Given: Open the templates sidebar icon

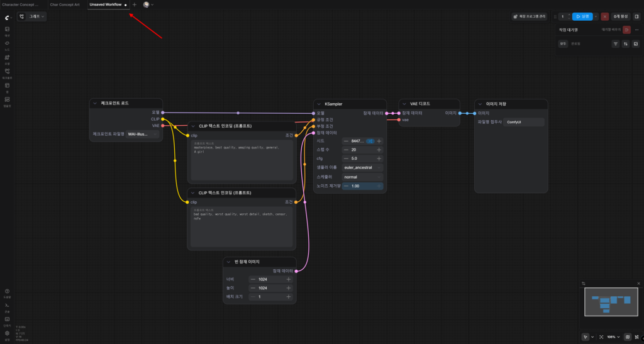Looking at the screenshot, I should pyautogui.click(x=7, y=100).
